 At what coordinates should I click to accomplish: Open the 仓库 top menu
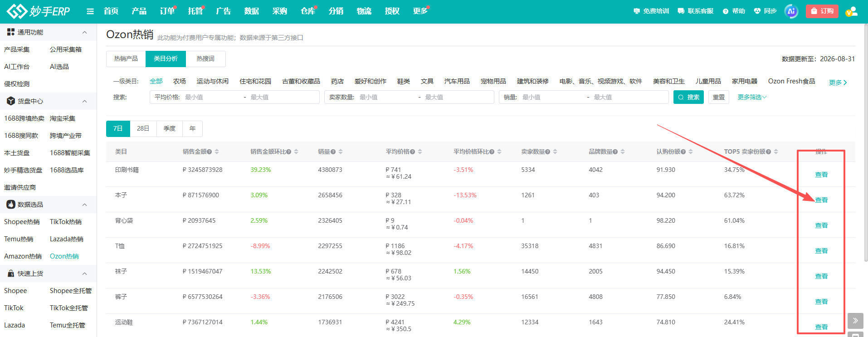coord(308,11)
